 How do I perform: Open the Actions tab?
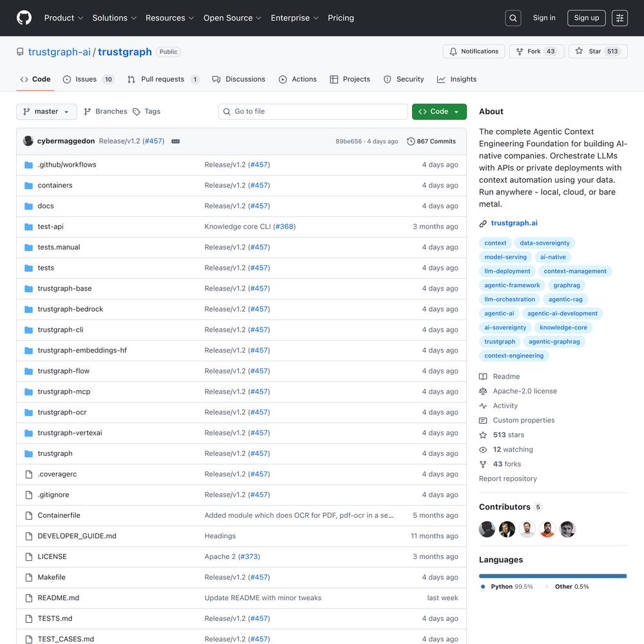(298, 79)
